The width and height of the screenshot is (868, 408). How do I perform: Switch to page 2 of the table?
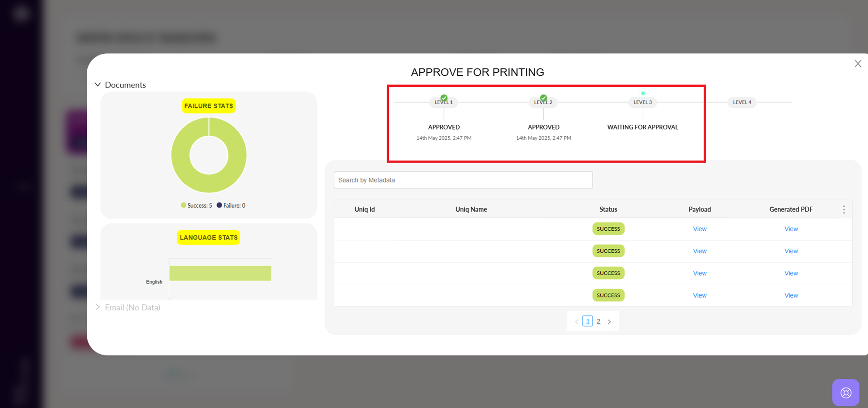pos(598,321)
